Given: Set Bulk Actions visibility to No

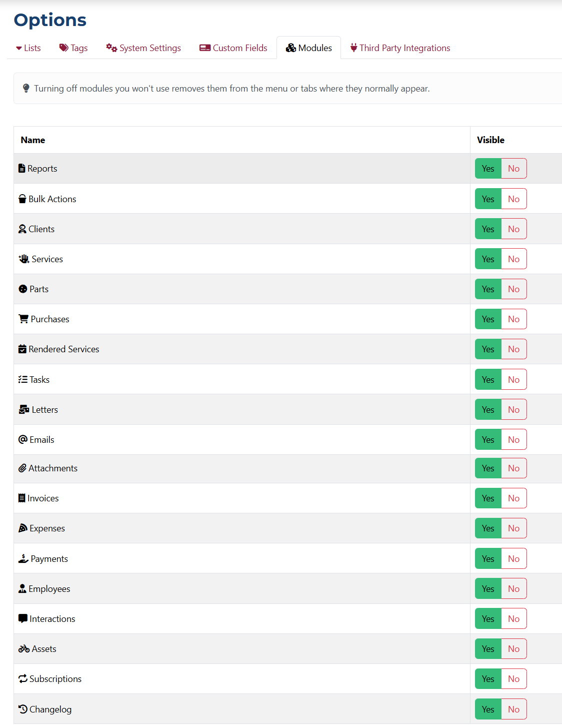Looking at the screenshot, I should (x=513, y=199).
